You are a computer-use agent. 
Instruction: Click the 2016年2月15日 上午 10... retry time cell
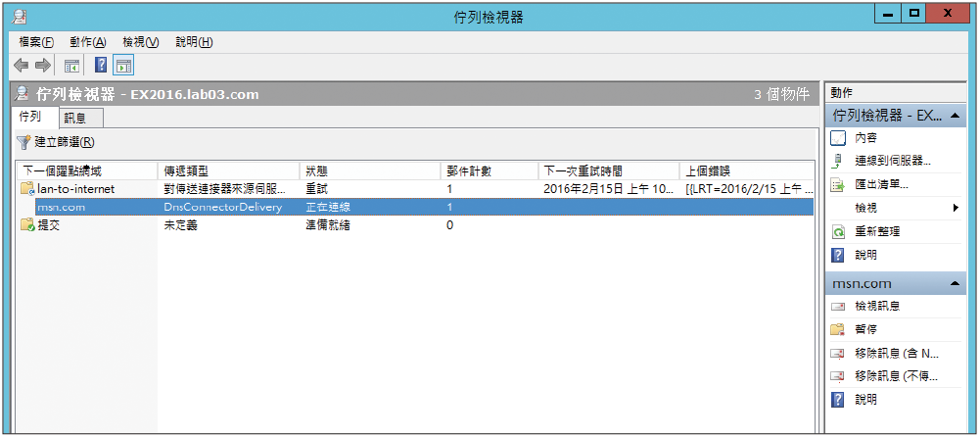[x=609, y=189]
